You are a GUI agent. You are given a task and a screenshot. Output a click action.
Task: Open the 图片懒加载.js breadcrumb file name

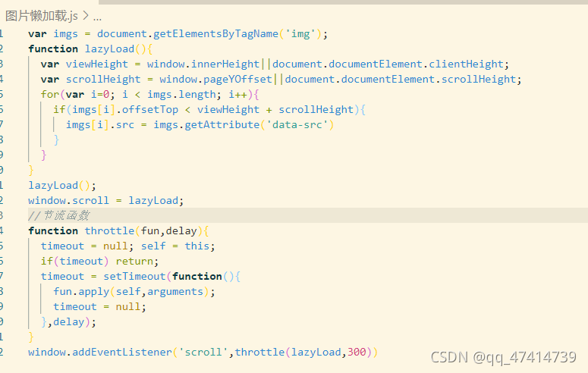[x=42, y=16]
